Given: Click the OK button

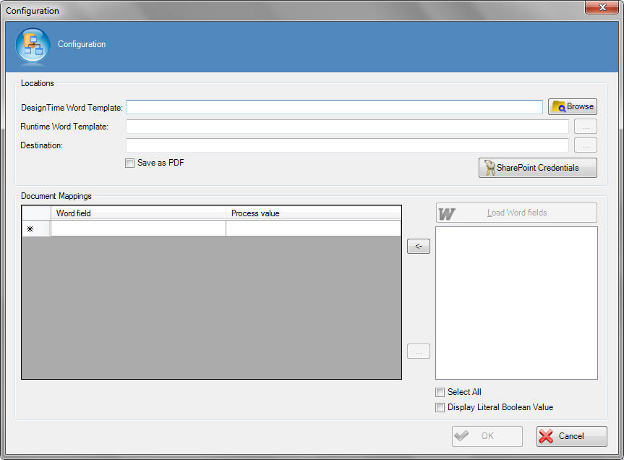Looking at the screenshot, I should (x=487, y=436).
